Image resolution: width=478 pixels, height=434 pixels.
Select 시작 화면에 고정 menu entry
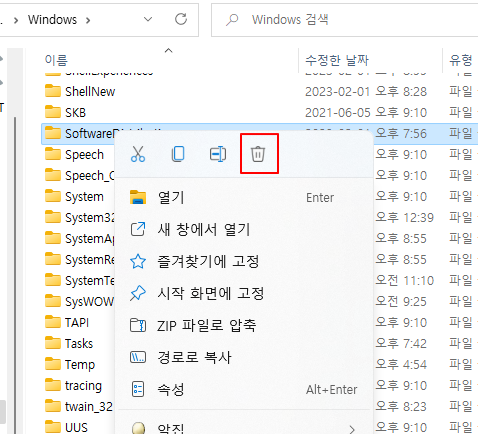coord(244,293)
